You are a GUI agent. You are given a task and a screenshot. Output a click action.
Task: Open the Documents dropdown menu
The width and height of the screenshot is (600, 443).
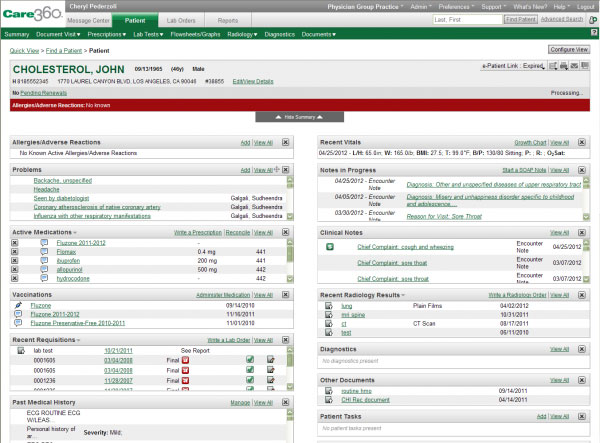[319, 34]
